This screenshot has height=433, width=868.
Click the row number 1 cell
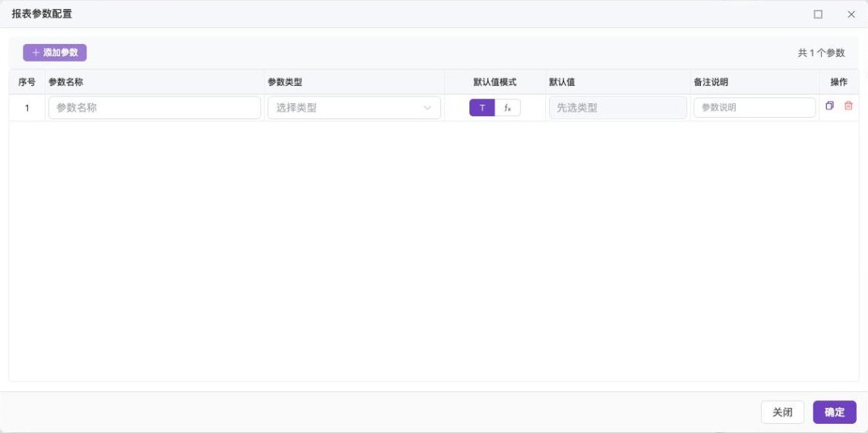click(x=27, y=108)
